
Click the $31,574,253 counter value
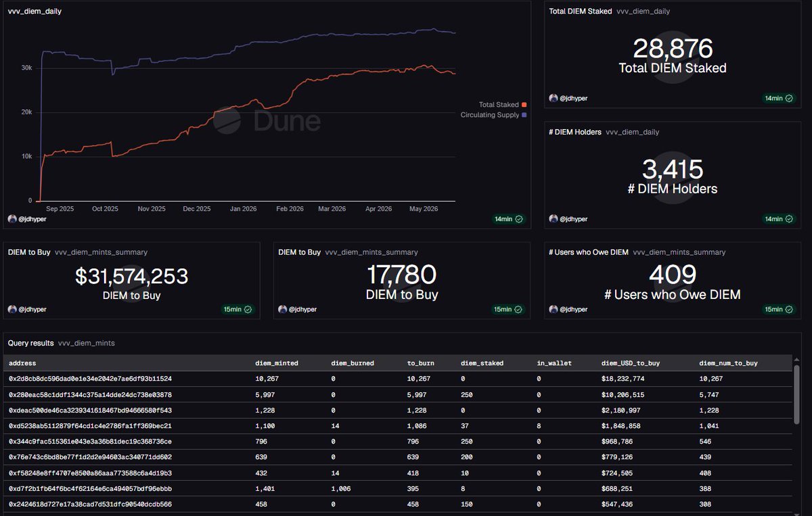pos(131,275)
